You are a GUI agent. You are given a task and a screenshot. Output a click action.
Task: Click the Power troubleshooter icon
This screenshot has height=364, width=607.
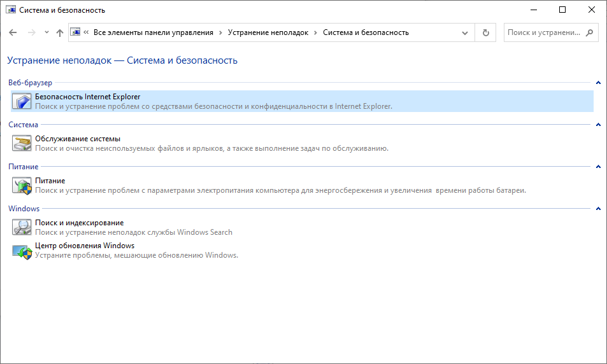22,185
